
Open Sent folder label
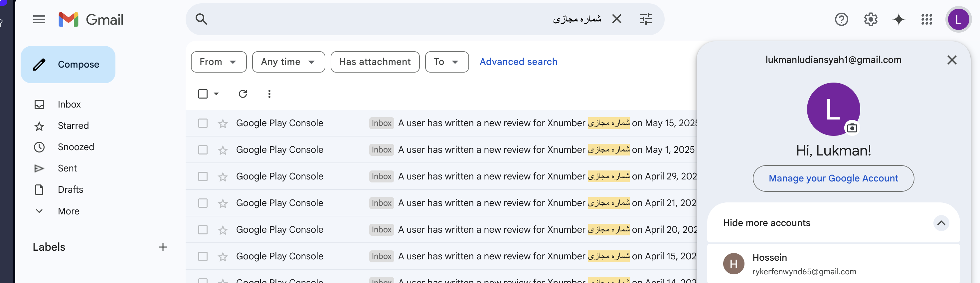pyautogui.click(x=67, y=168)
